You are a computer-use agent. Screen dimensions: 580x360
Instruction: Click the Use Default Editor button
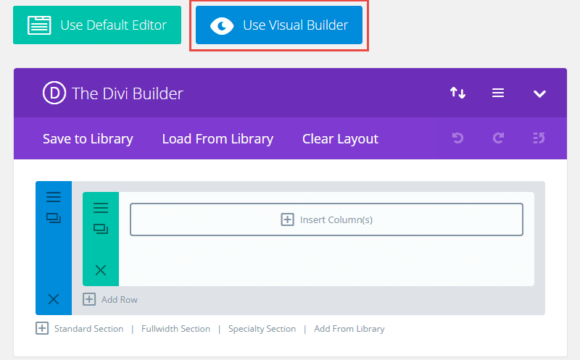(97, 25)
